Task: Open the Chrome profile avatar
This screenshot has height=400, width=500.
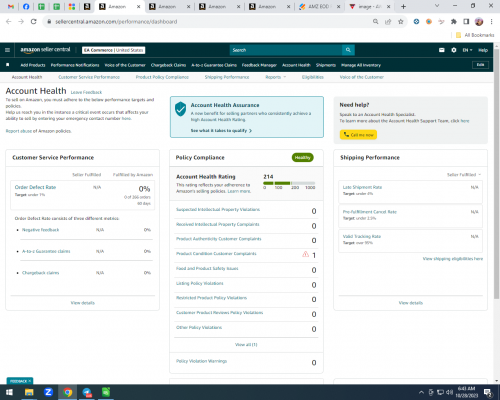Action: pos(479,22)
